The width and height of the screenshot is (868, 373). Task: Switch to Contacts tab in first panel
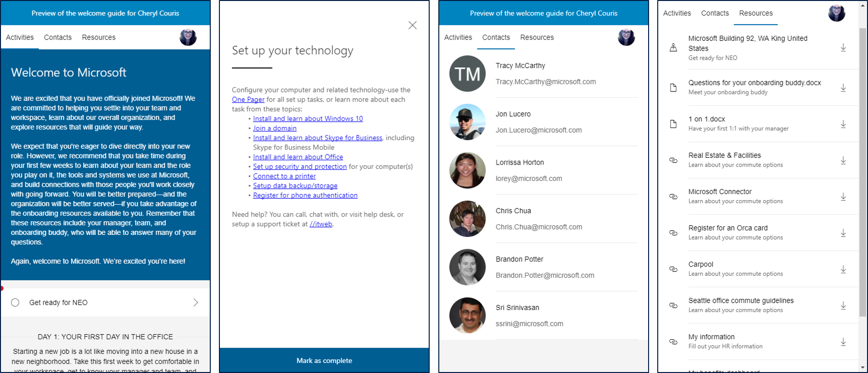pos(58,38)
